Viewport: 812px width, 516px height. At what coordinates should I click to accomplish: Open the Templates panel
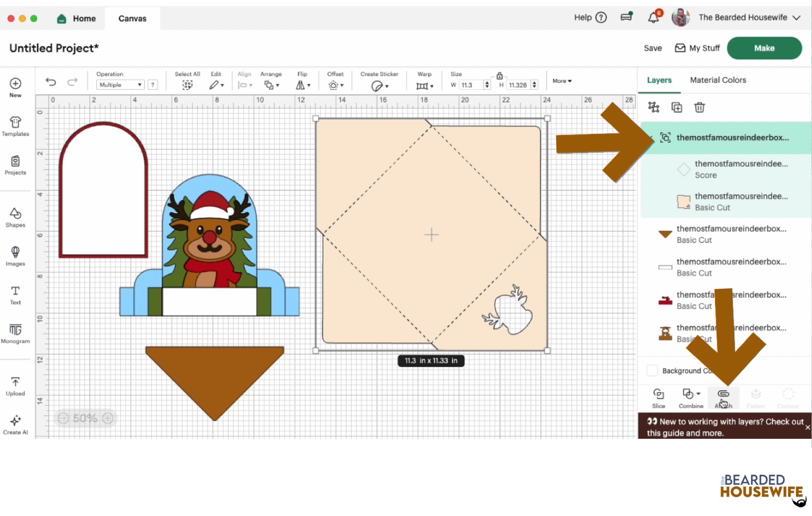[x=15, y=126]
